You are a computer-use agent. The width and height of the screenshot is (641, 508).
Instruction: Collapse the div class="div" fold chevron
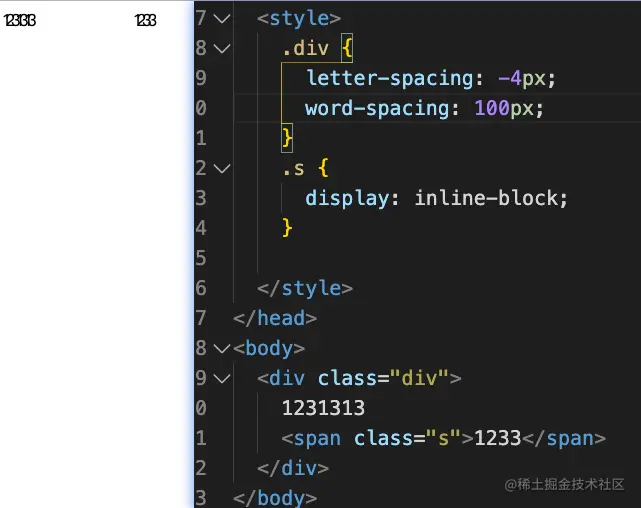222,378
